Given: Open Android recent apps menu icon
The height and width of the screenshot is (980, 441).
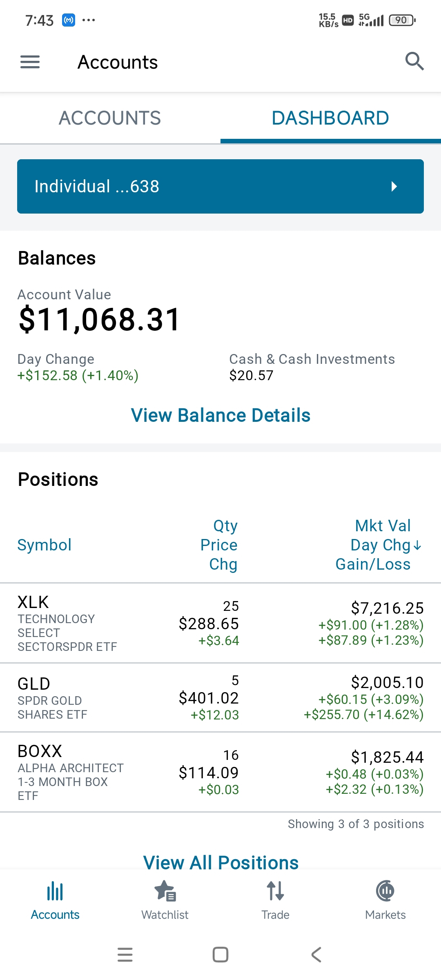Looking at the screenshot, I should [x=125, y=955].
